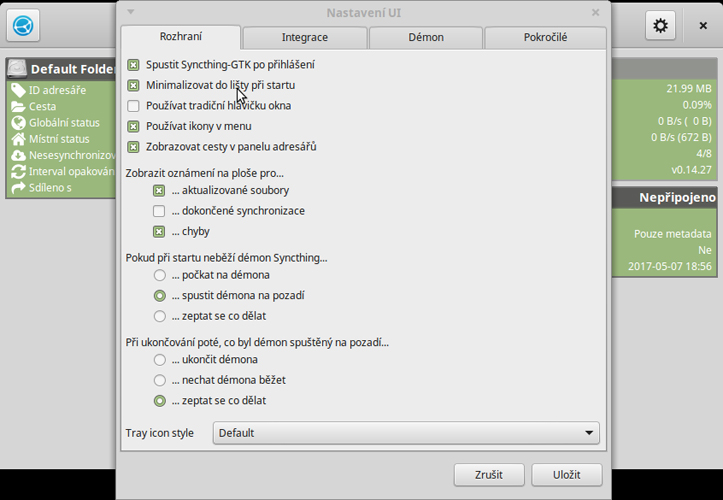
Task: Open the dialog title bar menu arrow
Action: tap(131, 12)
